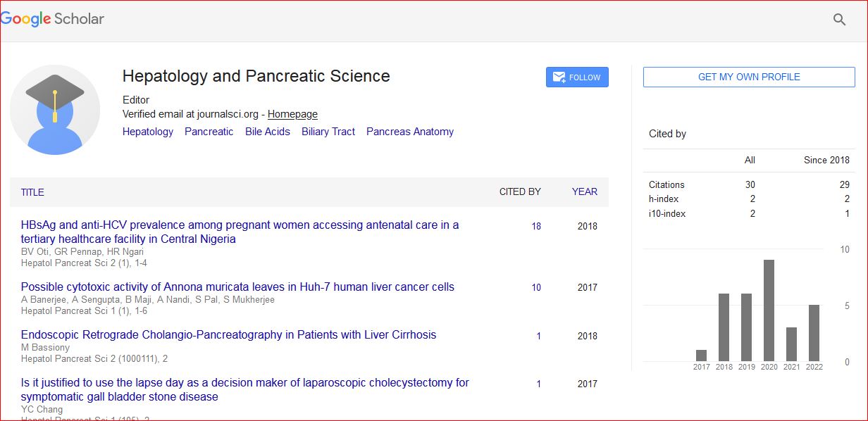Open the Homepage link
This screenshot has width=868, height=421.
[x=292, y=114]
